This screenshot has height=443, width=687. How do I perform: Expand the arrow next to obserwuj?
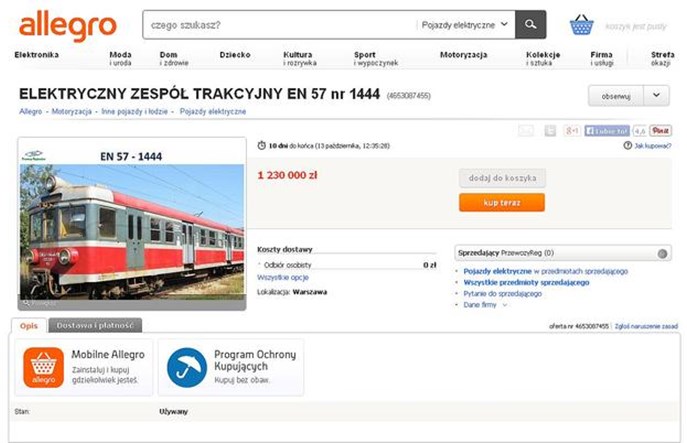[657, 95]
